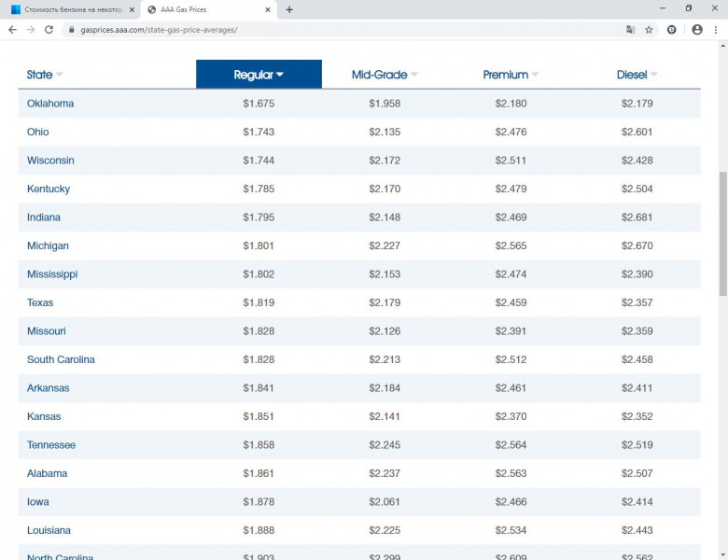728x560 pixels.
Task: Select Oklahoma diesel price $2.179
Action: tap(637, 103)
